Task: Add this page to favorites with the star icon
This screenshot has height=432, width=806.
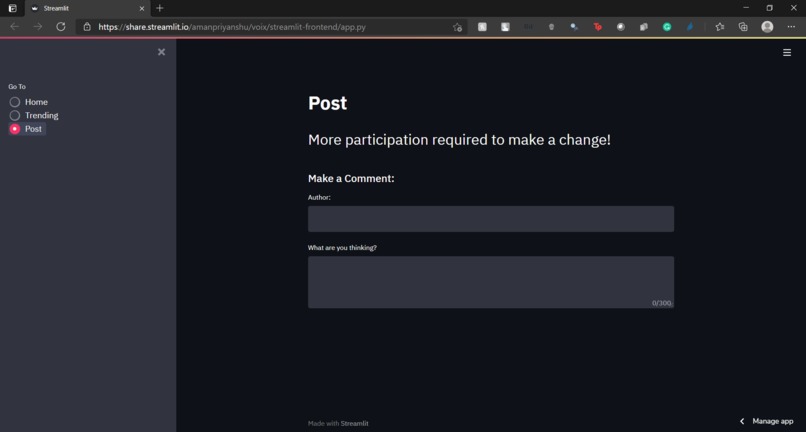Action: point(457,27)
